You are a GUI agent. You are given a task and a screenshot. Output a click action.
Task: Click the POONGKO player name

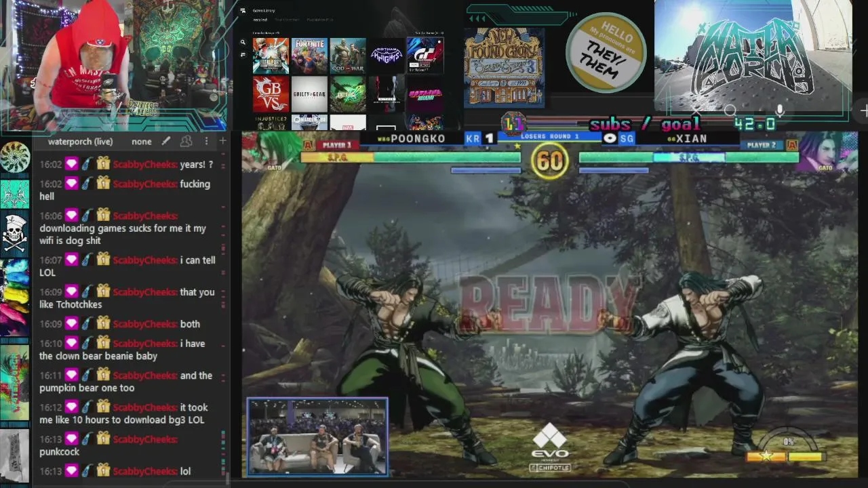(x=418, y=138)
